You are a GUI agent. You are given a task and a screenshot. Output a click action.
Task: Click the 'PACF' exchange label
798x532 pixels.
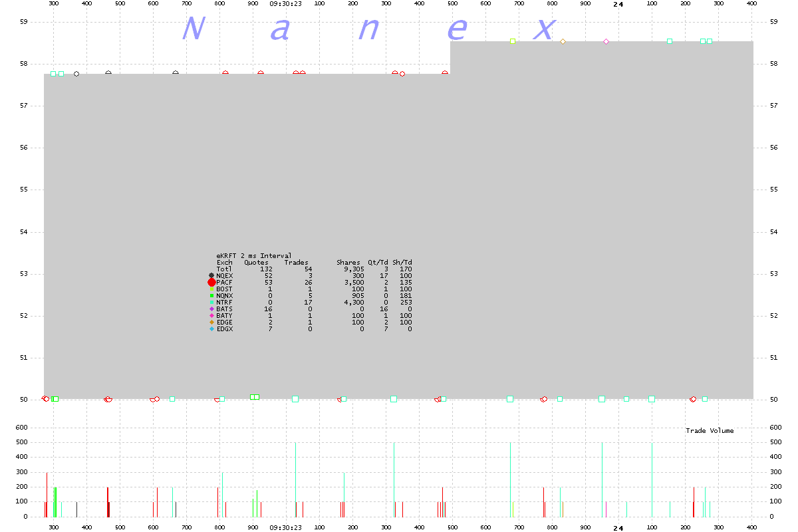[225, 282]
